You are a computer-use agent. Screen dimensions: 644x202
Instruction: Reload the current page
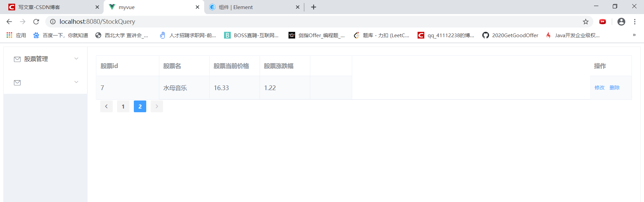pos(36,22)
